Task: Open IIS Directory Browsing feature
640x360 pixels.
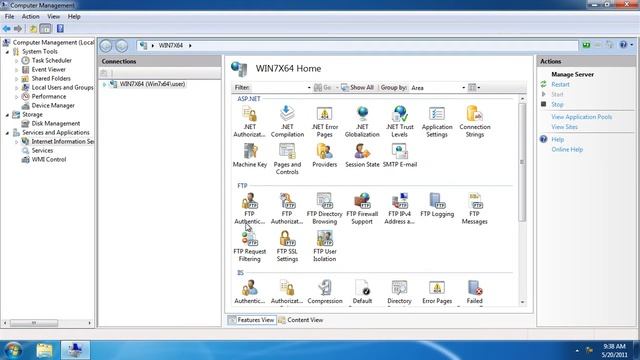Action: (400, 292)
